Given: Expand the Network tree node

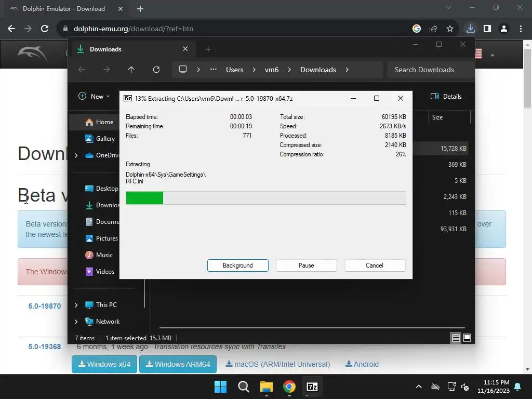Looking at the screenshot, I should coord(76,322).
